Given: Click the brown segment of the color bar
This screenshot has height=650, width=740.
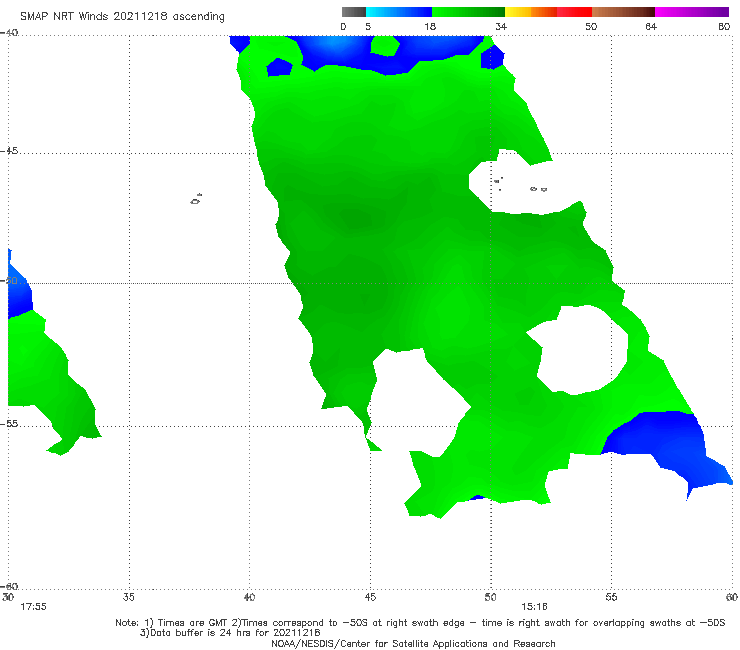Looking at the screenshot, I should [623, 12].
